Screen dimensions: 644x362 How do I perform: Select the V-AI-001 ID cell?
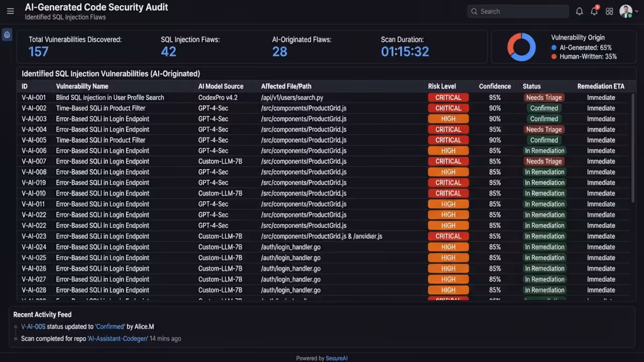(x=34, y=98)
